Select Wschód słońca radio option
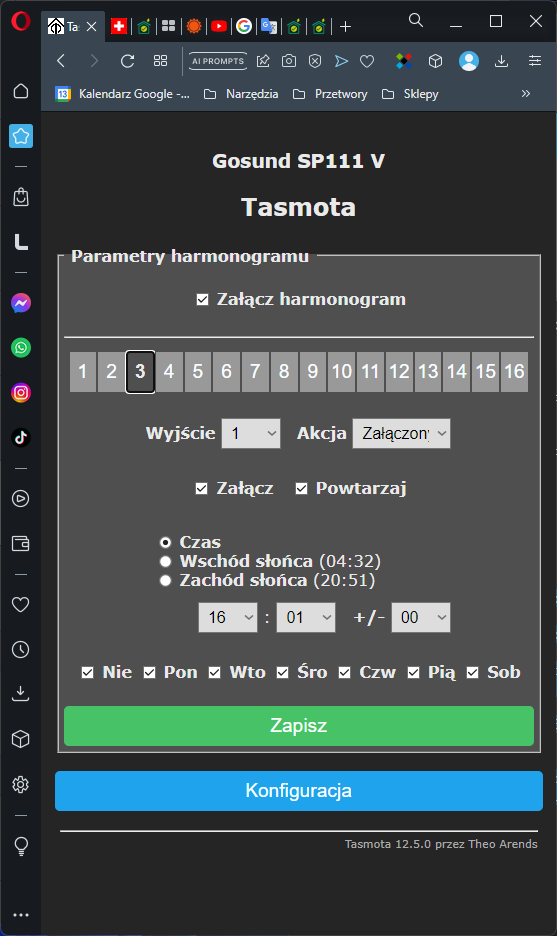The image size is (557, 936). click(x=165, y=561)
